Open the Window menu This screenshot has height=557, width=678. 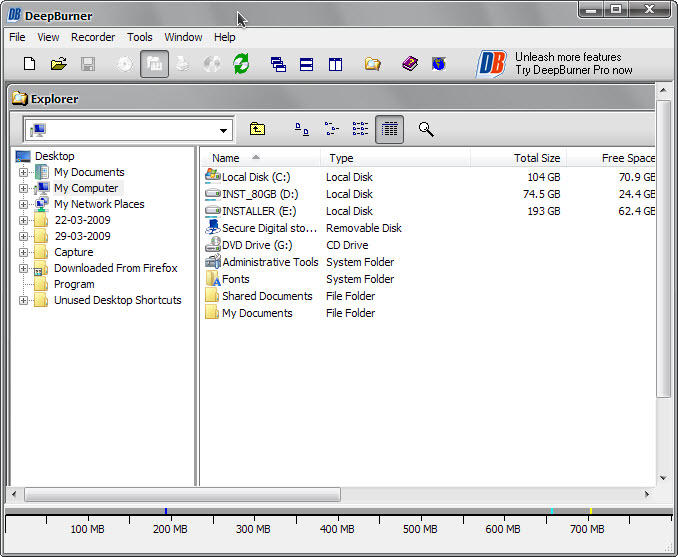click(183, 37)
